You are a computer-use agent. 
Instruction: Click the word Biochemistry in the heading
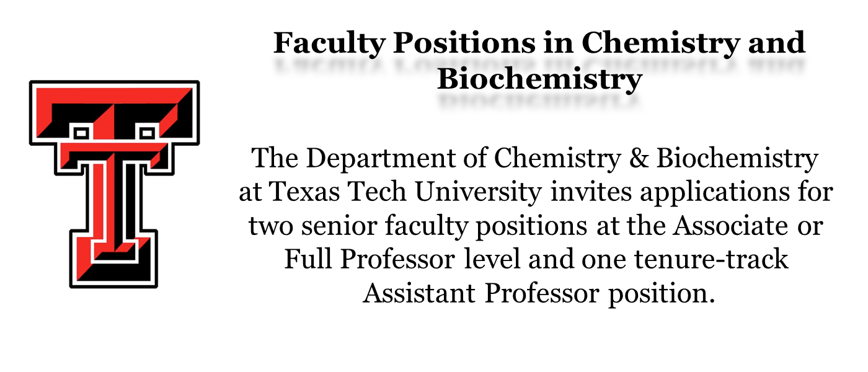[x=539, y=80]
